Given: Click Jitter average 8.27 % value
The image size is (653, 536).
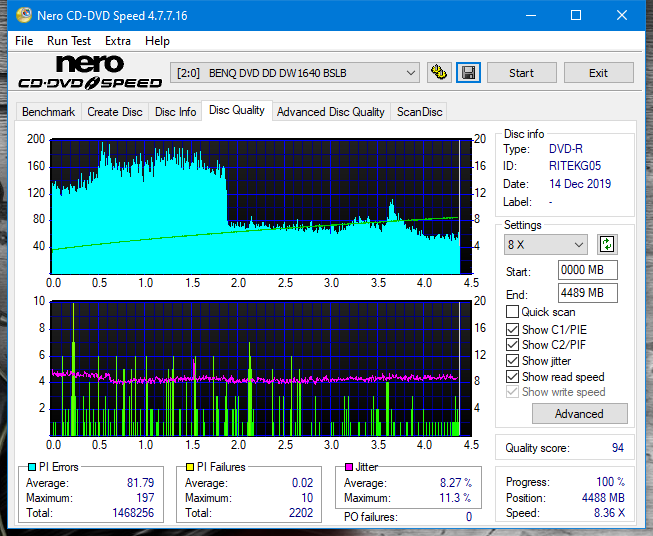Looking at the screenshot, I should point(456,483).
